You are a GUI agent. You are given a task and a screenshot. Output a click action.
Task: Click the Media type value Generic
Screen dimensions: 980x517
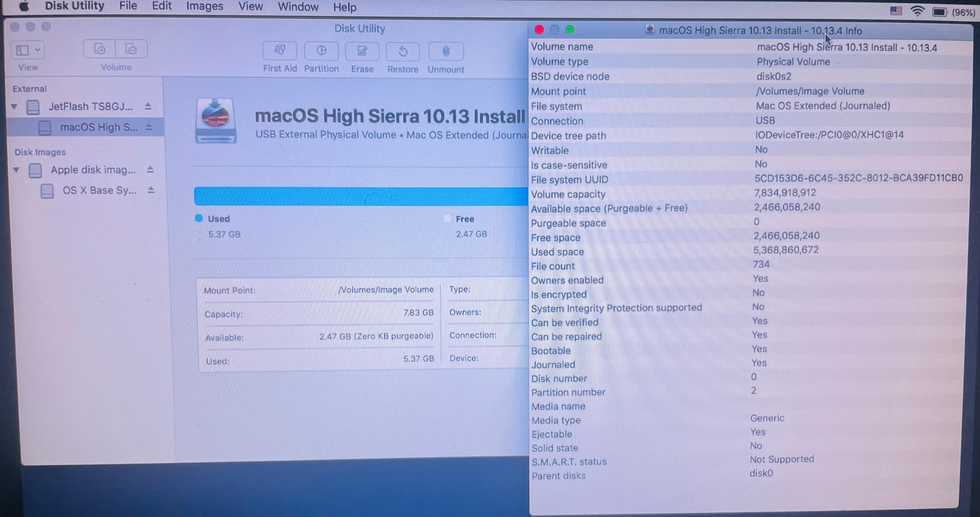coord(767,418)
